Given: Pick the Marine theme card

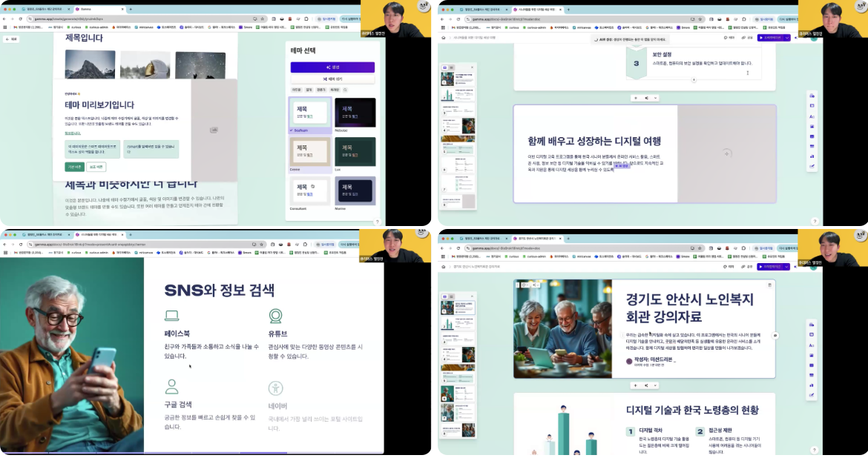Looking at the screenshot, I should (x=355, y=193).
